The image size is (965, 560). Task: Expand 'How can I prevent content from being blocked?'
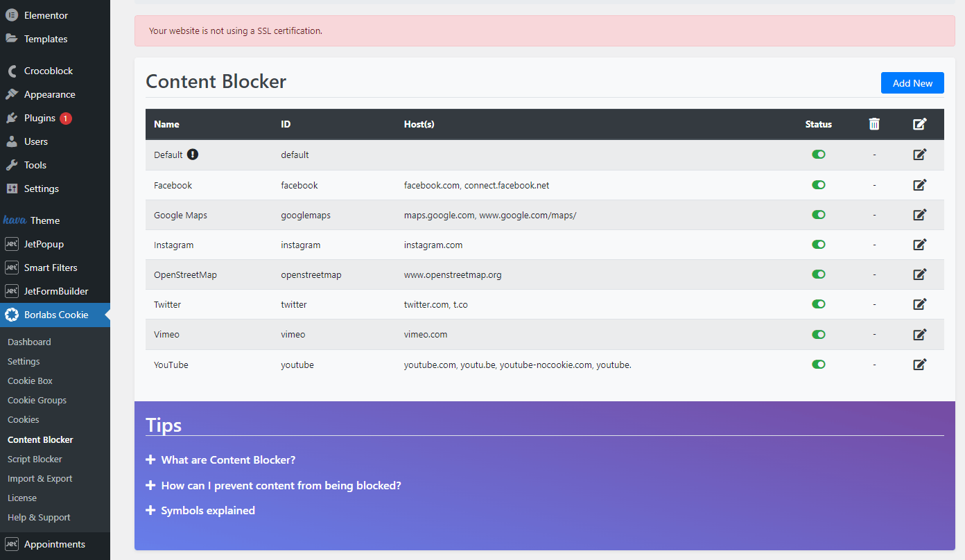point(273,486)
